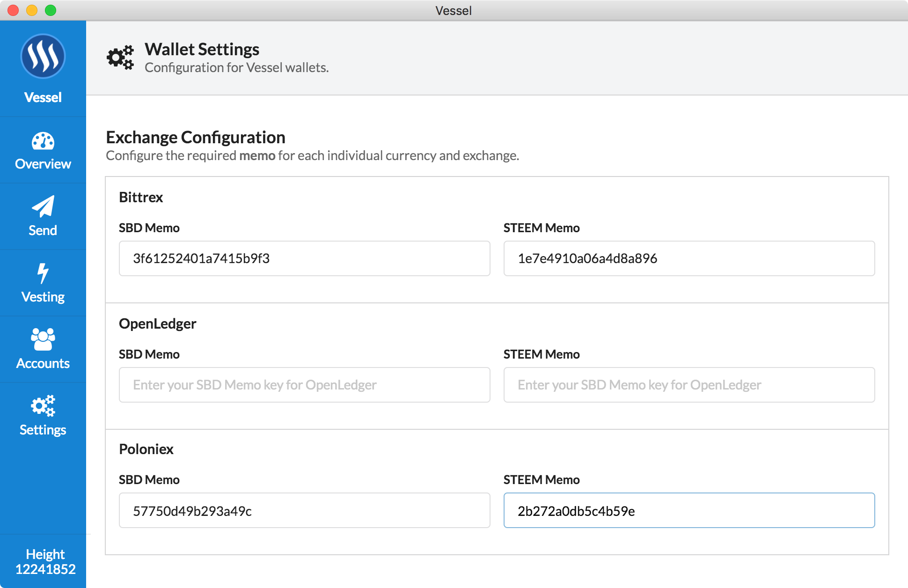This screenshot has width=908, height=588.
Task: Click 'Configuration for Vessel wallets.' subtitle
Action: [237, 67]
